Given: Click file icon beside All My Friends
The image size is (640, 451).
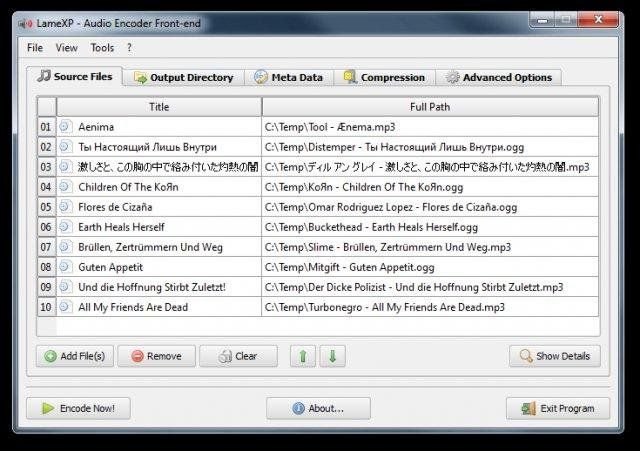Looking at the screenshot, I should pos(65,307).
